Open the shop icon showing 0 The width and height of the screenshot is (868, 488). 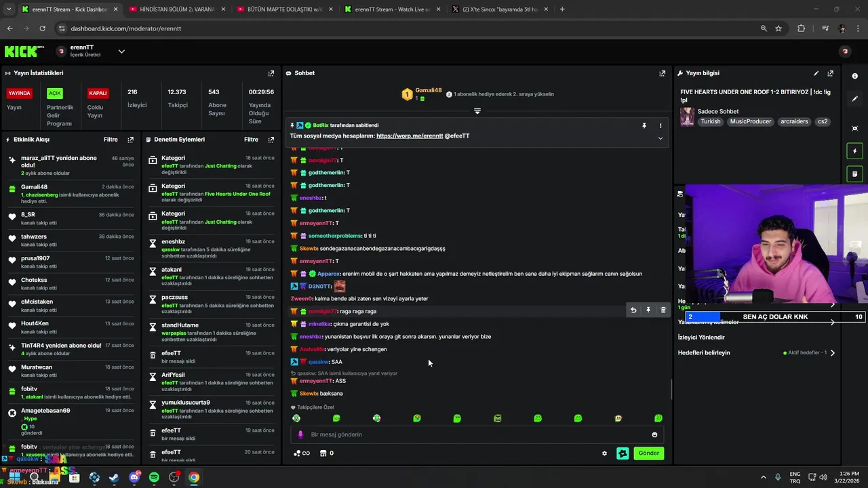coord(326,453)
